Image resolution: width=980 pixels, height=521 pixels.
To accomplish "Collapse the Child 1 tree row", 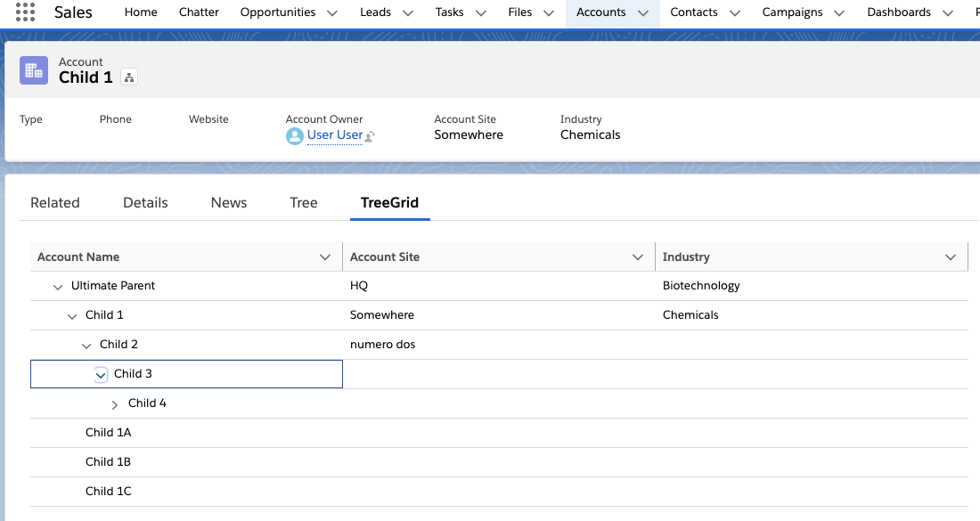I will (x=72, y=316).
